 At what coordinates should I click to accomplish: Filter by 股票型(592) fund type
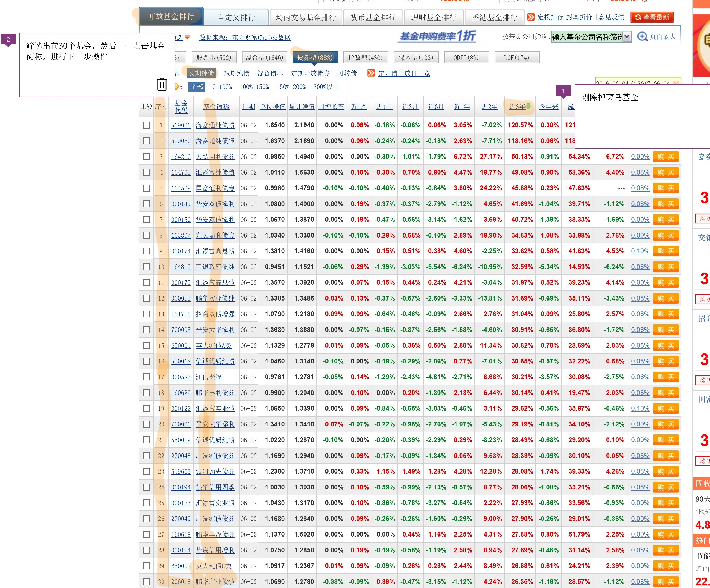tap(214, 58)
